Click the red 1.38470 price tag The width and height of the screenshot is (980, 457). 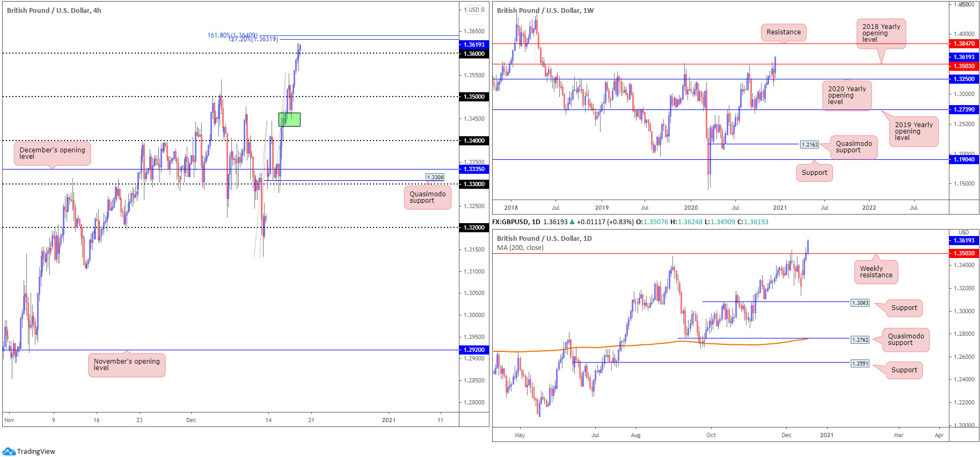[964, 43]
